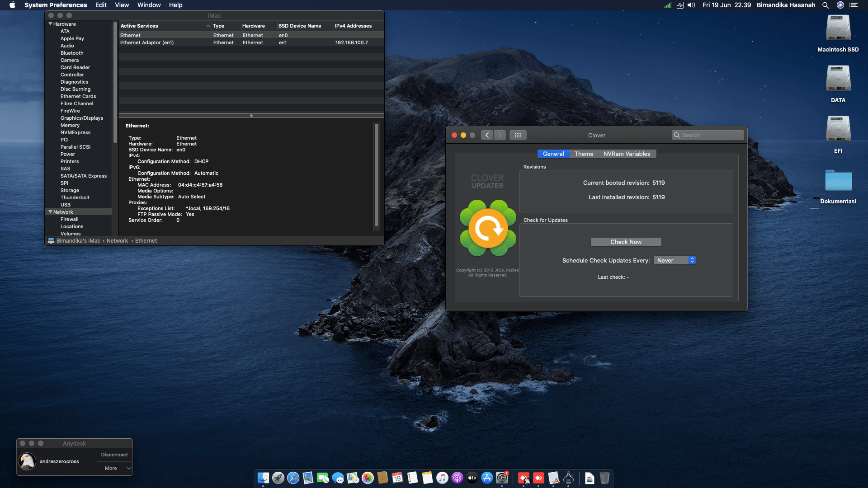Go back in Clover preference pane
Screen dimensions: 868x488
487,135
